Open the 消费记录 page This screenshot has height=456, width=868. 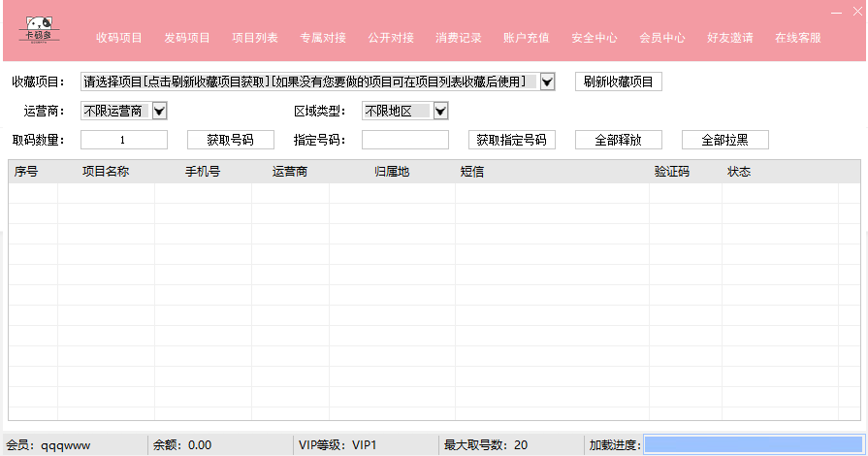coord(459,38)
